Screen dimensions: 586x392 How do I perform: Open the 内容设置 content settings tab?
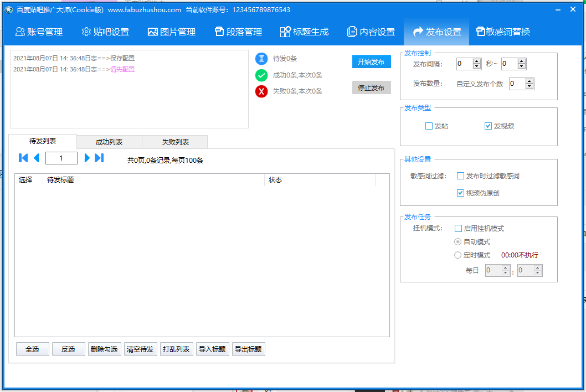(371, 32)
